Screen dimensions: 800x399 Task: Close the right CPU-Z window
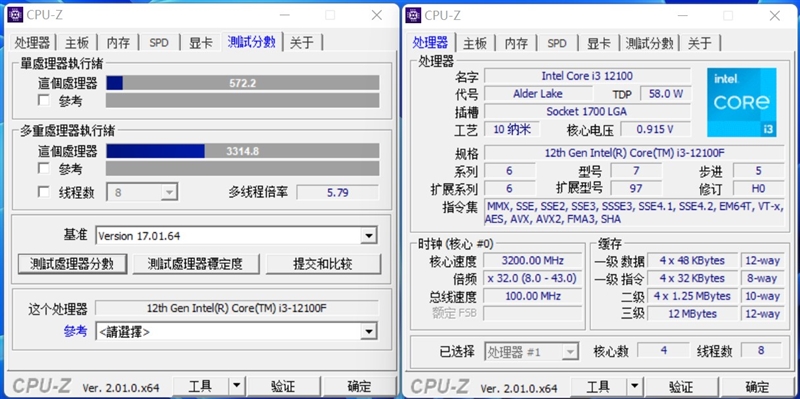775,15
